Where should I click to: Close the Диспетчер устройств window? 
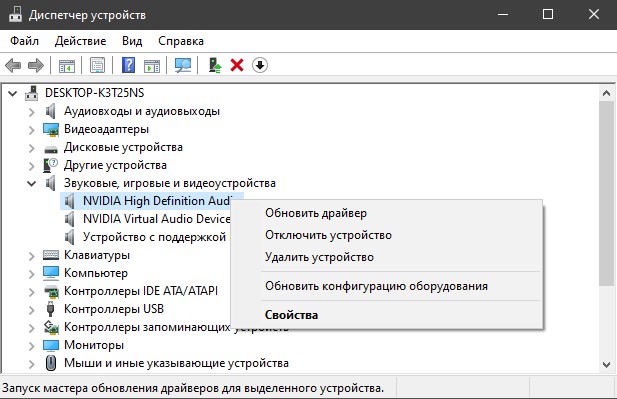pyautogui.click(x=594, y=15)
